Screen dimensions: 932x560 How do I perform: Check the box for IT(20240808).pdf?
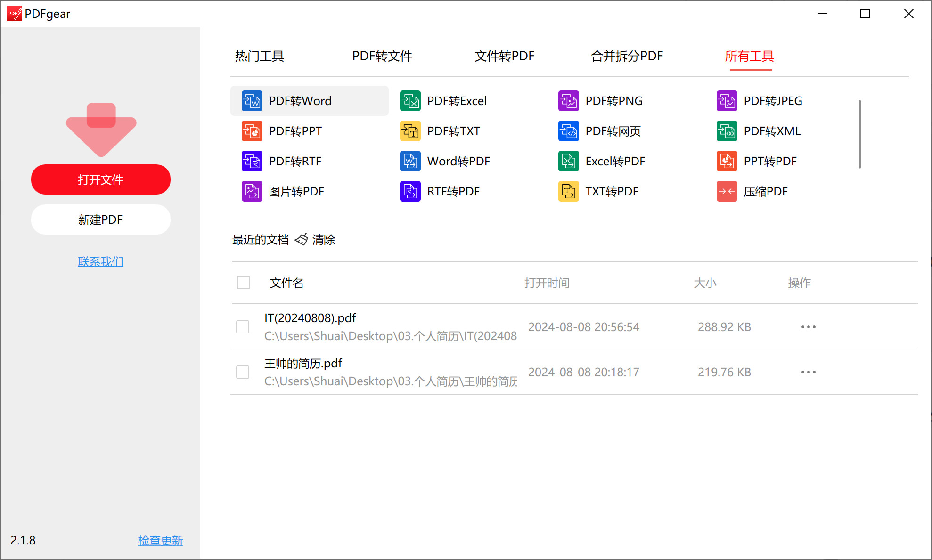[x=243, y=327]
